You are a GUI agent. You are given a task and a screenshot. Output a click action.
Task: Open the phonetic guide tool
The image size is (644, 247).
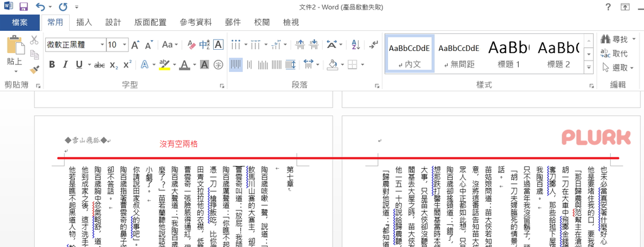(204, 45)
